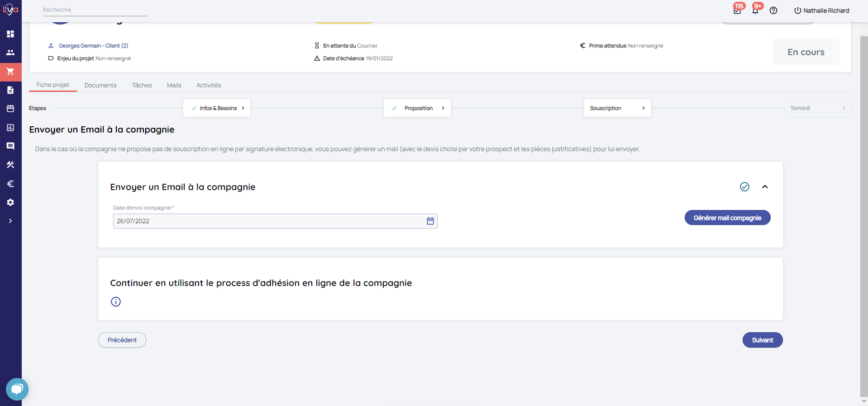Open the Souscription step
This screenshot has height=406, width=868.
[x=617, y=108]
